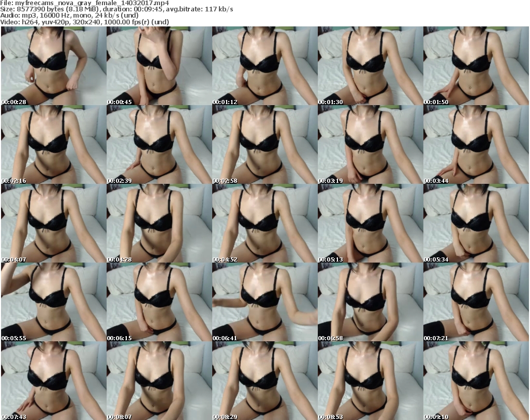Select the frame at 00:07:43
The width and height of the screenshot is (530, 420).
click(54, 381)
